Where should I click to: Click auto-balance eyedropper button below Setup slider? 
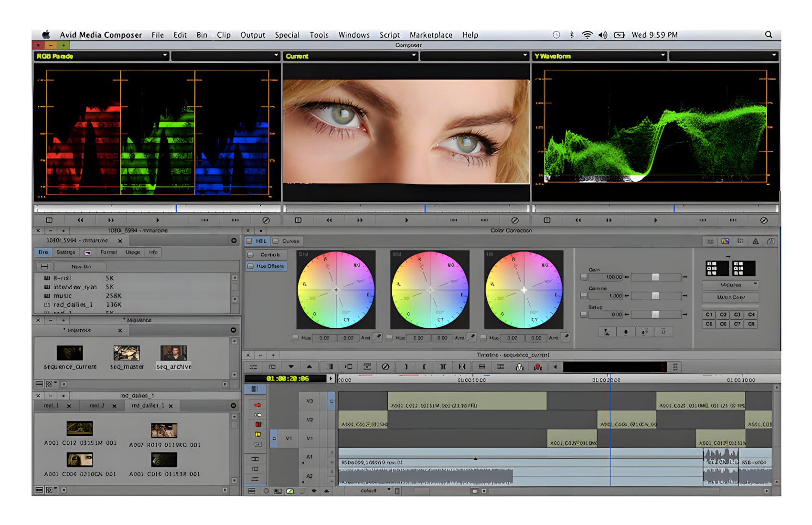[x=607, y=332]
